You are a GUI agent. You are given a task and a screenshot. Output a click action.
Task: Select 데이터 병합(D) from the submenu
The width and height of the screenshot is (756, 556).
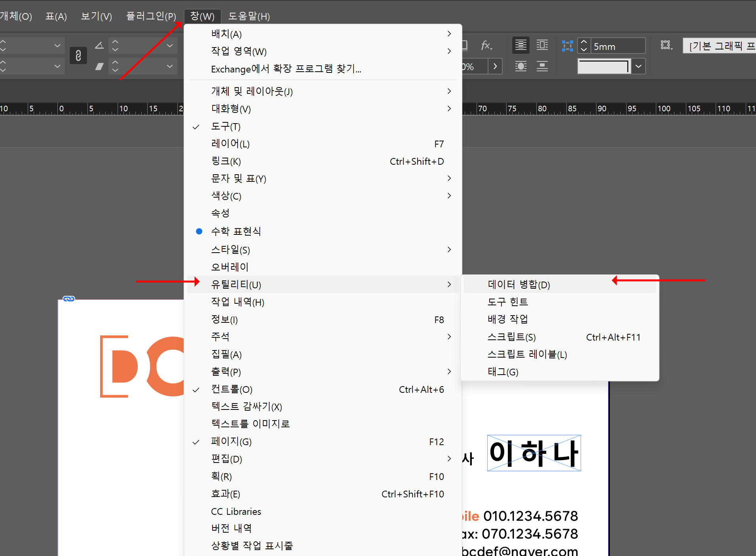[x=519, y=284]
